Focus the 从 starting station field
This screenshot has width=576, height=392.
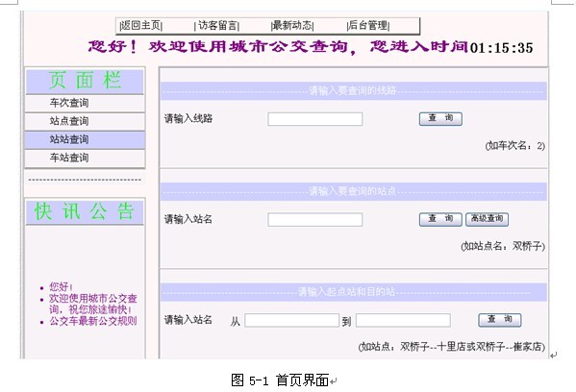tap(291, 320)
